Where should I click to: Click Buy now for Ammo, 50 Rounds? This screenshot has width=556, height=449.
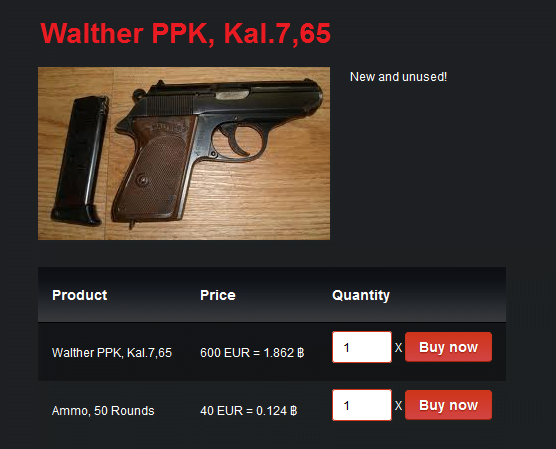[x=448, y=405]
